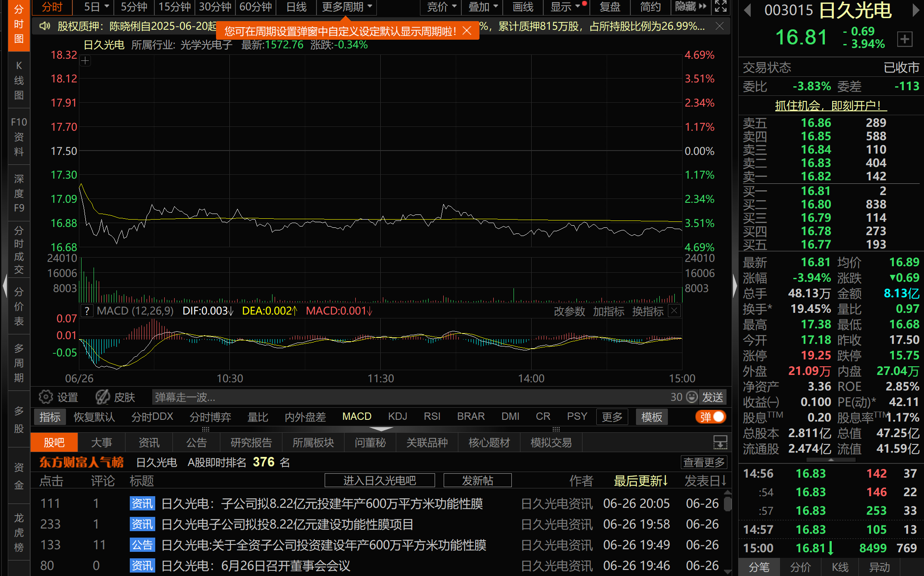Go to the previous stock with the left arrow

point(748,10)
